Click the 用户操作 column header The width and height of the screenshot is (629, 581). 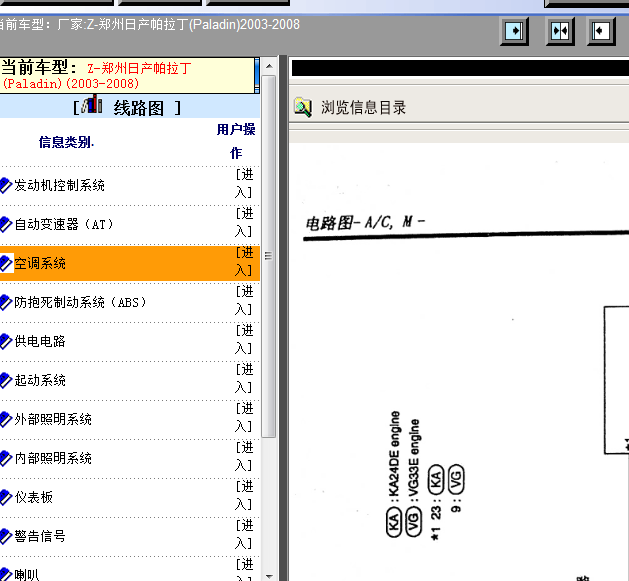[236, 141]
